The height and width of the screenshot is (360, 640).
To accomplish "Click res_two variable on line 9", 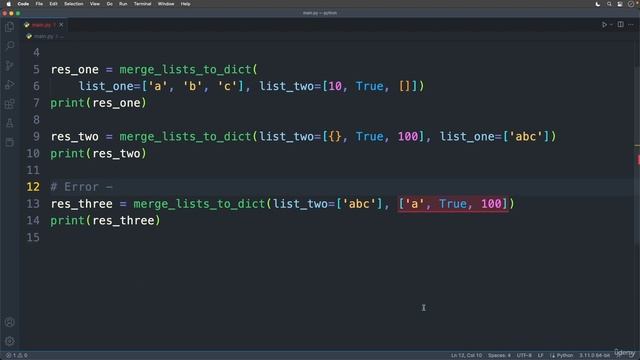I will click(x=75, y=137).
